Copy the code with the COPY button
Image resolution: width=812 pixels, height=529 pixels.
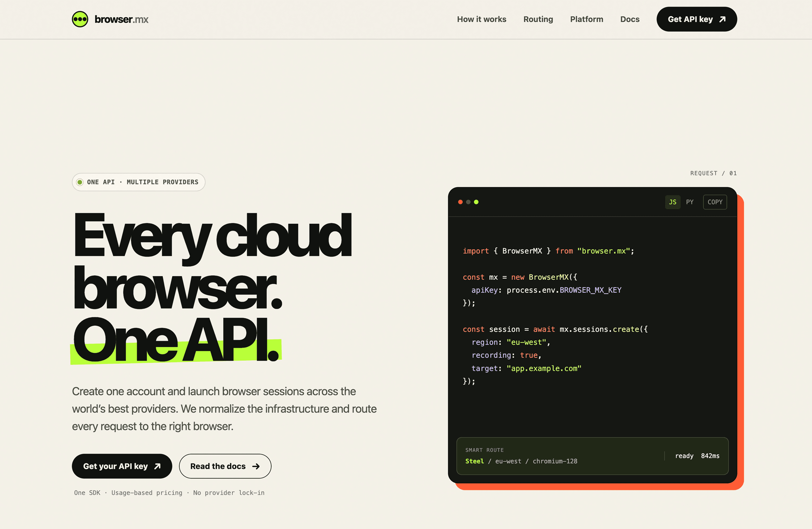point(715,202)
